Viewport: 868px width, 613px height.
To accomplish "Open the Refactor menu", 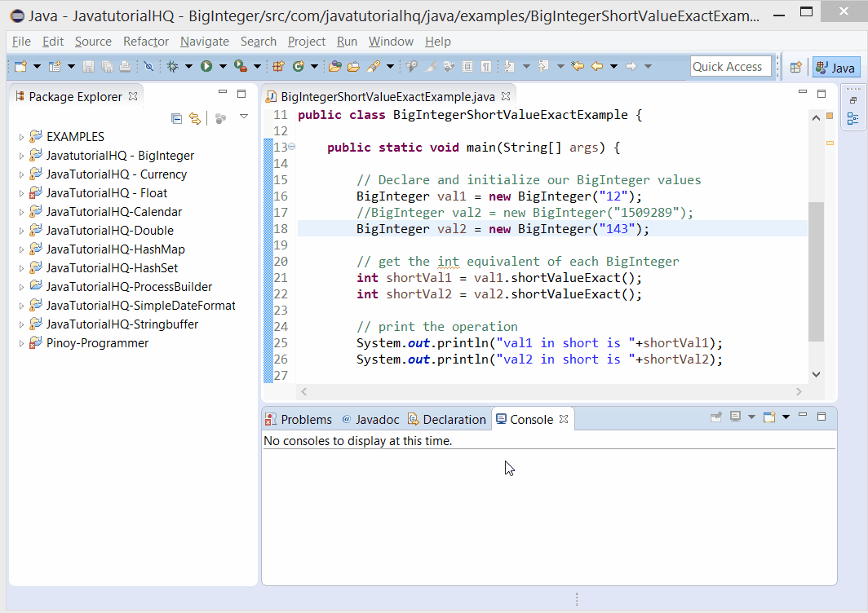I will (145, 42).
